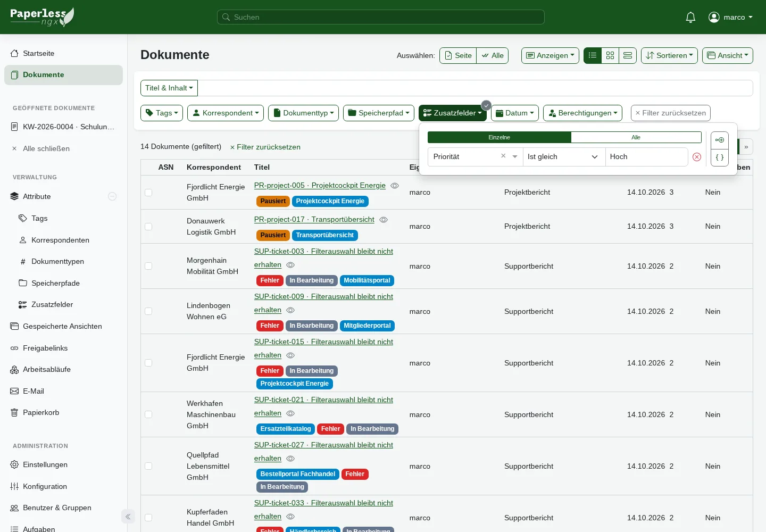Remove the Priorität filter rule
766x532 pixels.
pyautogui.click(x=697, y=157)
